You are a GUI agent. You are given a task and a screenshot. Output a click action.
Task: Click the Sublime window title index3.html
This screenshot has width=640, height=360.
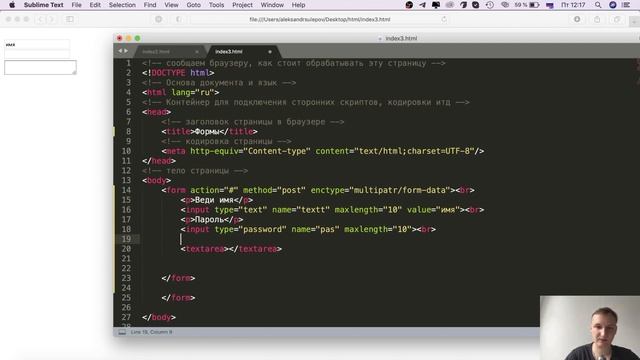tap(401, 38)
